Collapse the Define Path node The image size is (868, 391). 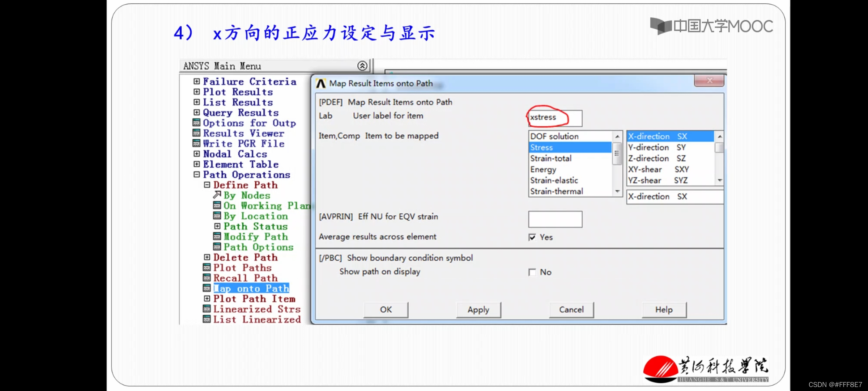tap(207, 185)
